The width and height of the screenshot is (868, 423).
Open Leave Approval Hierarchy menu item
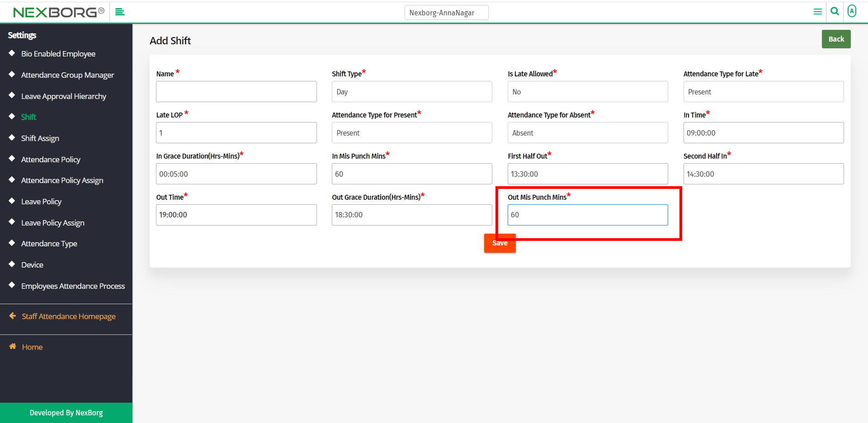(x=64, y=96)
